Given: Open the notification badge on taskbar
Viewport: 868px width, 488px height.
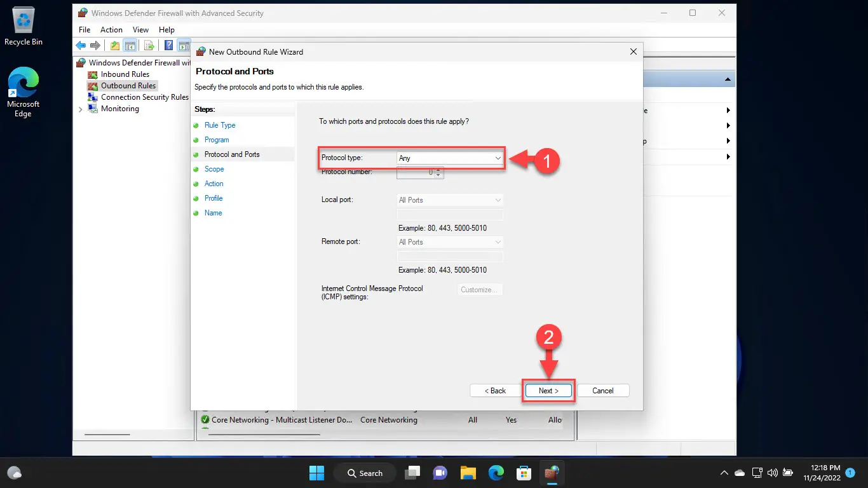Looking at the screenshot, I should (850, 473).
